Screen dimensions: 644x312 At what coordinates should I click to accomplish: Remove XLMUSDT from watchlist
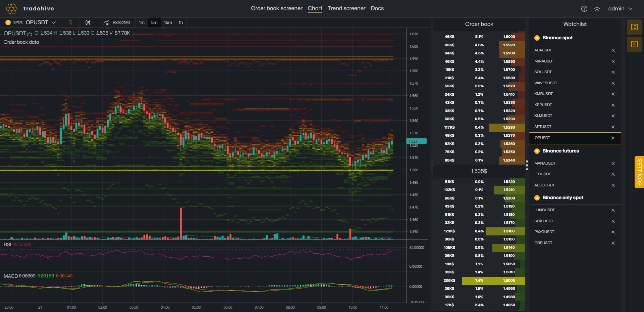pyautogui.click(x=613, y=116)
